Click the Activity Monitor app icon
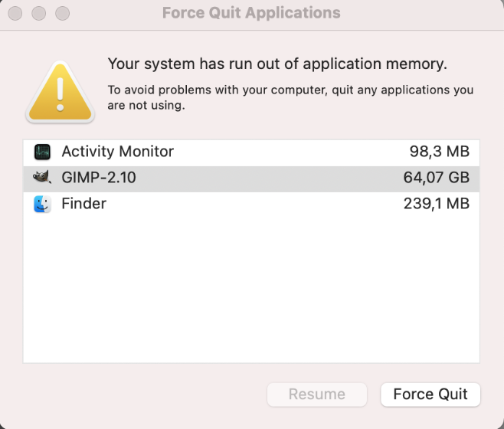The width and height of the screenshot is (504, 429). click(42, 152)
